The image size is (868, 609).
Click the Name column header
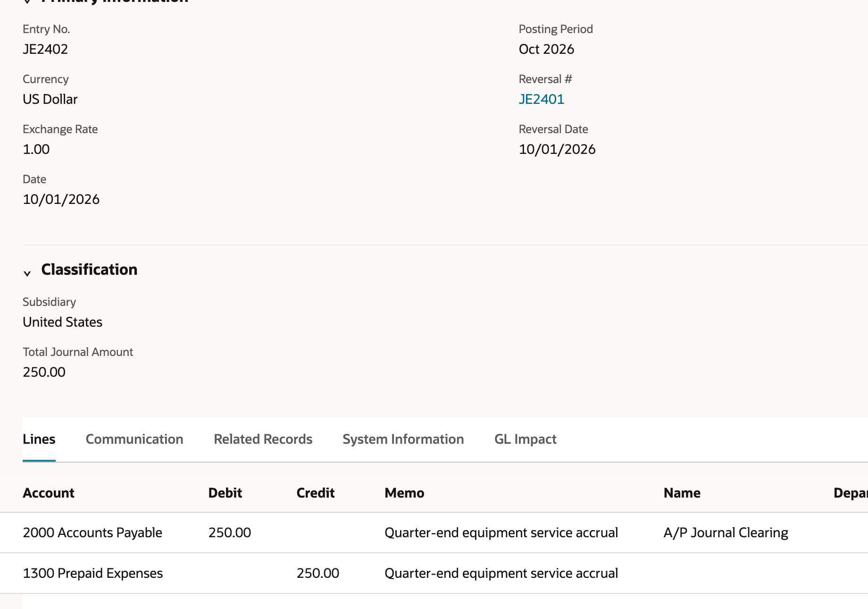[682, 493]
